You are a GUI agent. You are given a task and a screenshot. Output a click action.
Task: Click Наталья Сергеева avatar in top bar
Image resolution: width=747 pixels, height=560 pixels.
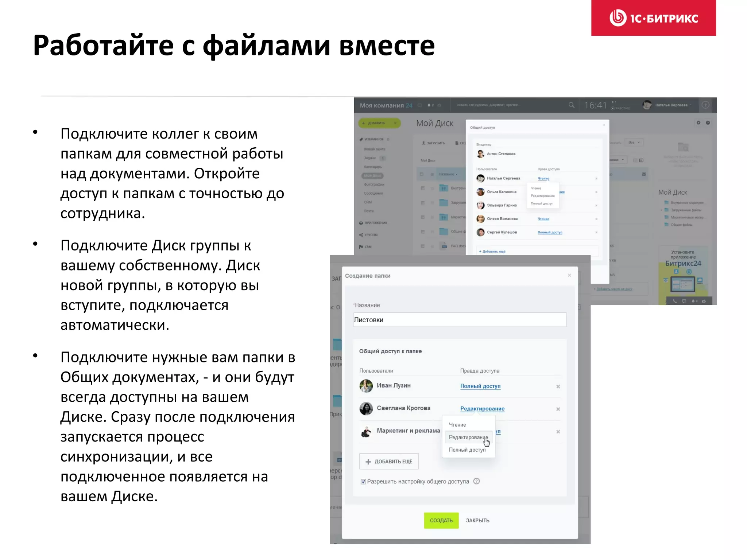pyautogui.click(x=647, y=105)
